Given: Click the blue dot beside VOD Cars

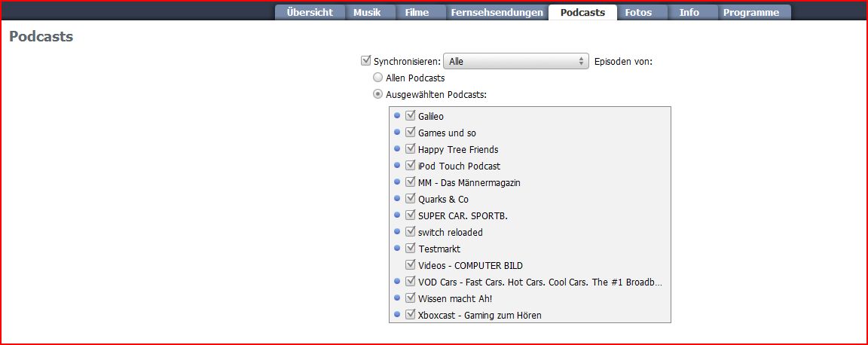Looking at the screenshot, I should click(397, 281).
